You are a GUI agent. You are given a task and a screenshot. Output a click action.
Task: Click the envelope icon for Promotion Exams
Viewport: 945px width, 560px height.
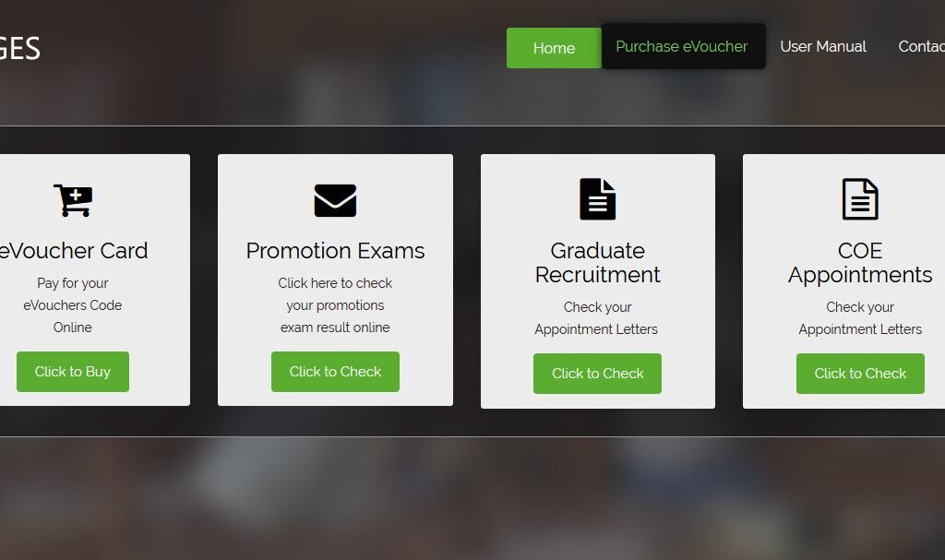point(335,200)
